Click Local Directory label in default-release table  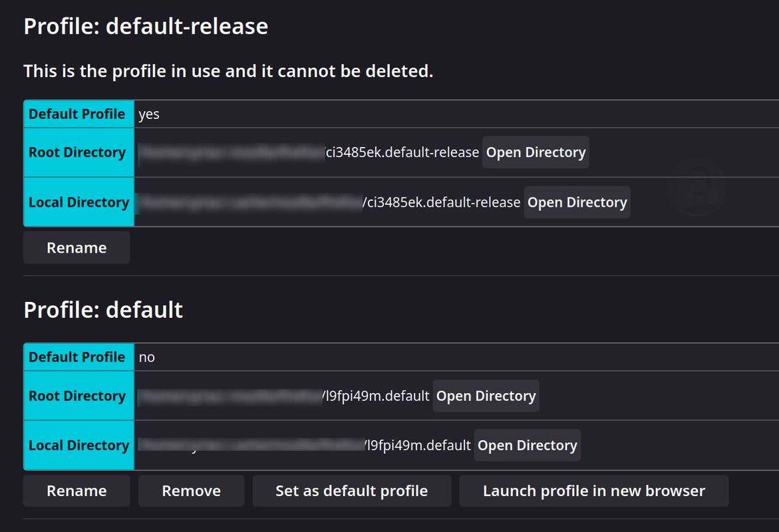[79, 202]
